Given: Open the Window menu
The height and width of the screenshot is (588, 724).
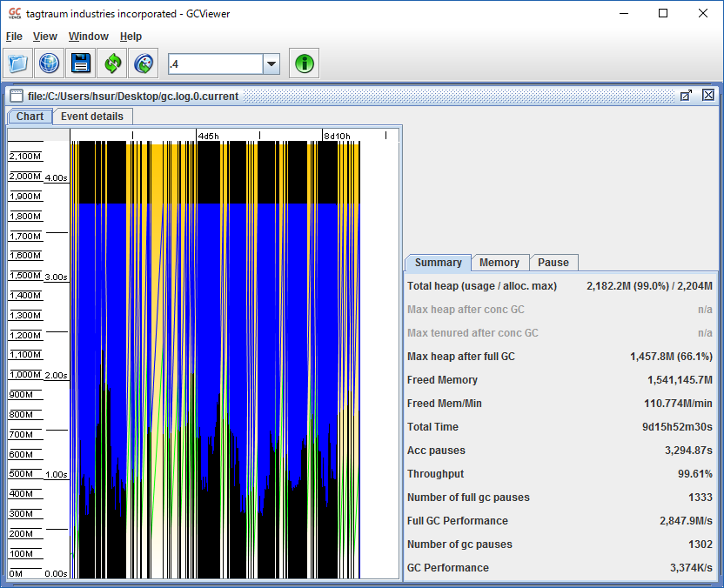Looking at the screenshot, I should [x=89, y=37].
